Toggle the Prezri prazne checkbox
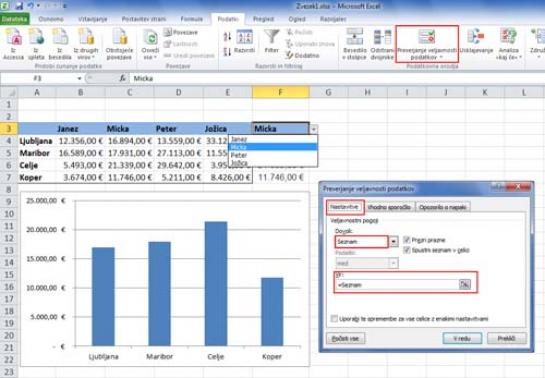 [407, 240]
